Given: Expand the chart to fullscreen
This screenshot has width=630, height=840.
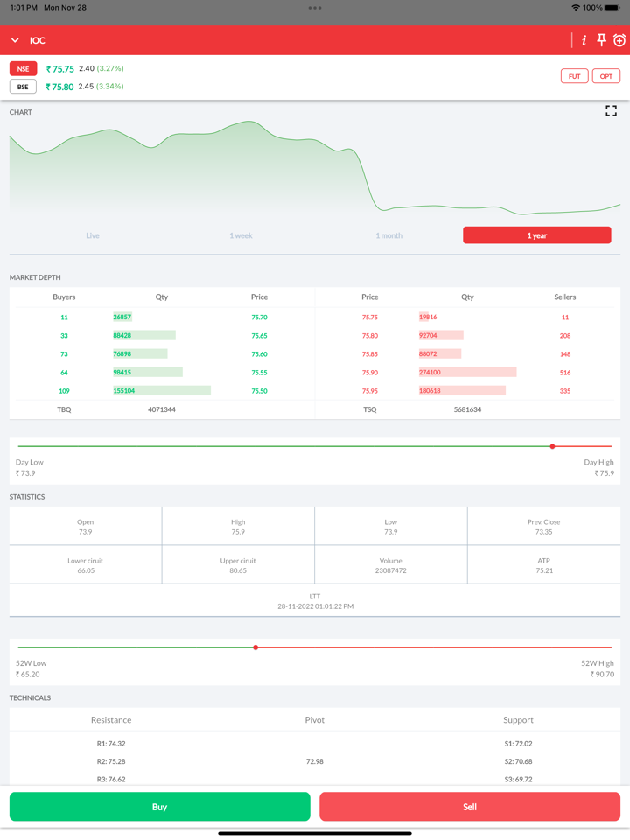Looking at the screenshot, I should [x=611, y=111].
